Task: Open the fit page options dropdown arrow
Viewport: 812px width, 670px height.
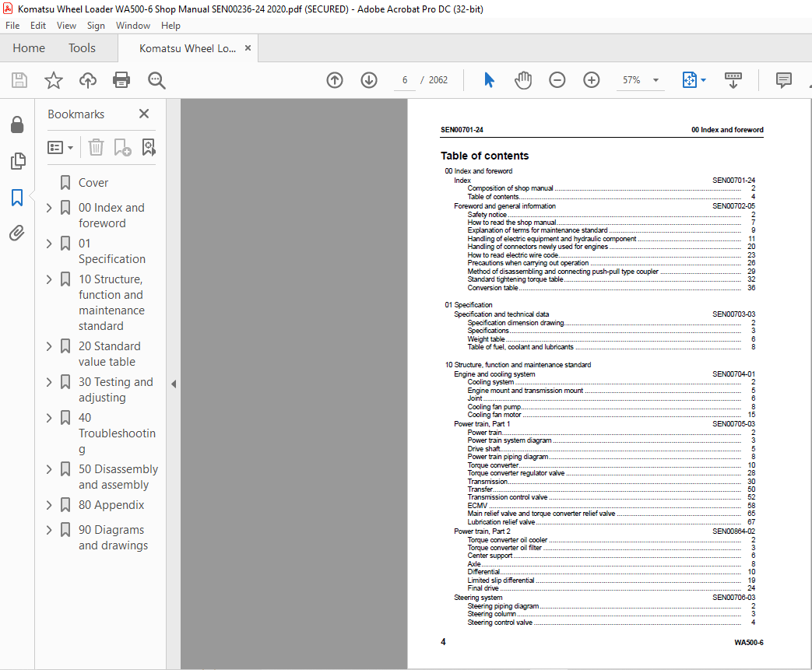Action: pyautogui.click(x=703, y=80)
